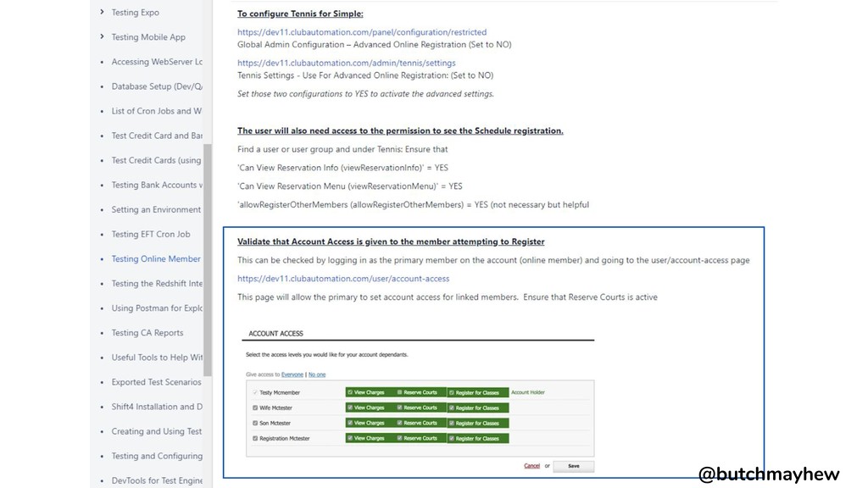The height and width of the screenshot is (488, 868).
Task: Open List of Cron Jobs sidebar page
Action: (x=157, y=111)
